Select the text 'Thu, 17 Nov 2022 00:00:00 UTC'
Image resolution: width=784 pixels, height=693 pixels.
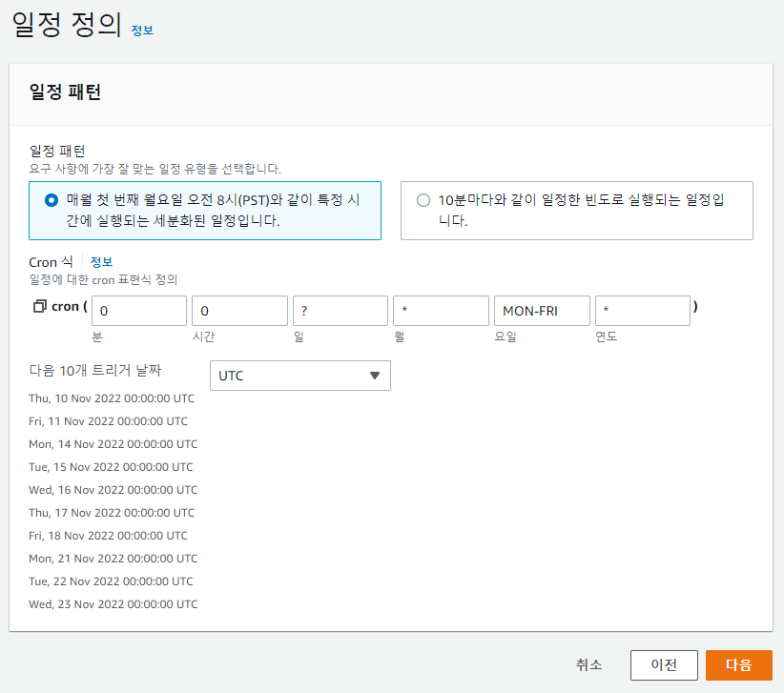(x=112, y=513)
